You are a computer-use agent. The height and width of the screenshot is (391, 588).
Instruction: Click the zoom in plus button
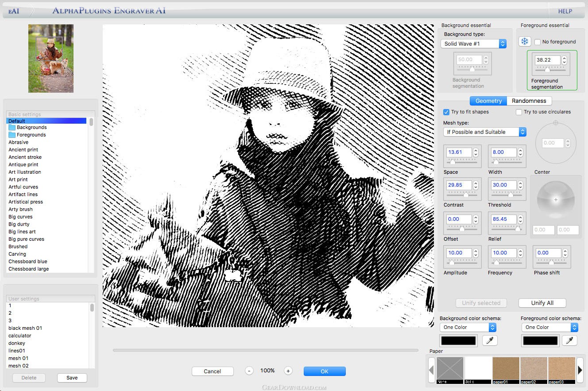pyautogui.click(x=288, y=371)
